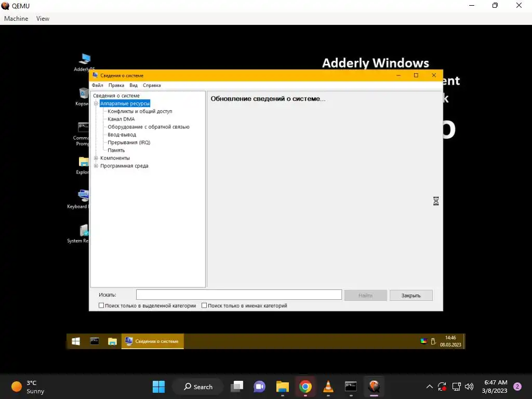The width and height of the screenshot is (532, 399).
Task: Click the network tray icon
Action: coord(456,387)
